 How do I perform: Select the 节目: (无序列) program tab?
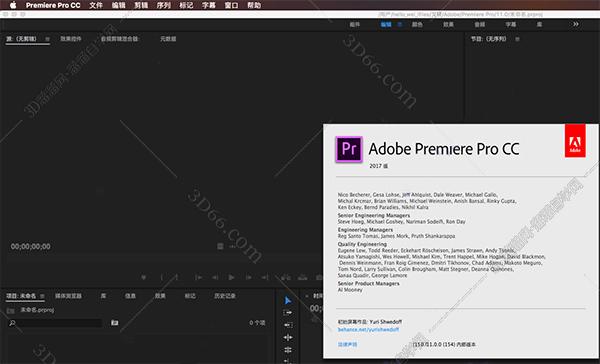click(x=488, y=39)
